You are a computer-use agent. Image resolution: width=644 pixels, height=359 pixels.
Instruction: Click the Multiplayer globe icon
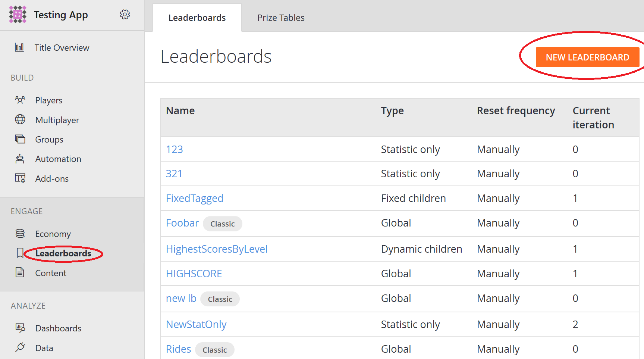20,119
